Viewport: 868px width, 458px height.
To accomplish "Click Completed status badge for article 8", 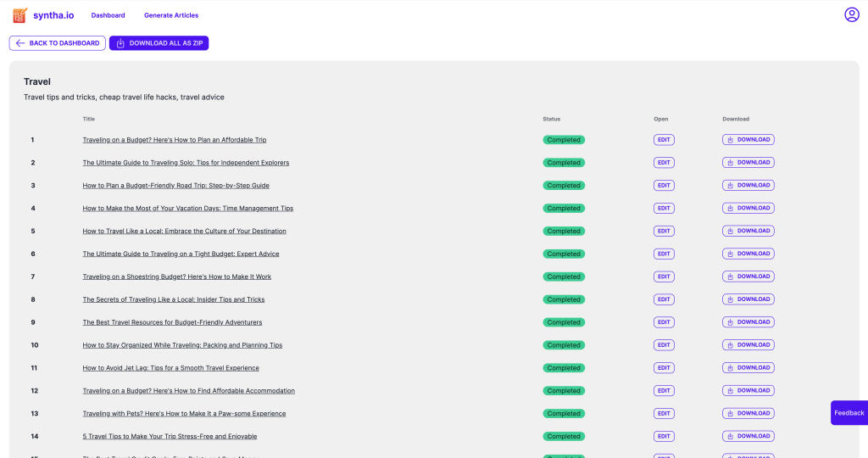I will 564,299.
